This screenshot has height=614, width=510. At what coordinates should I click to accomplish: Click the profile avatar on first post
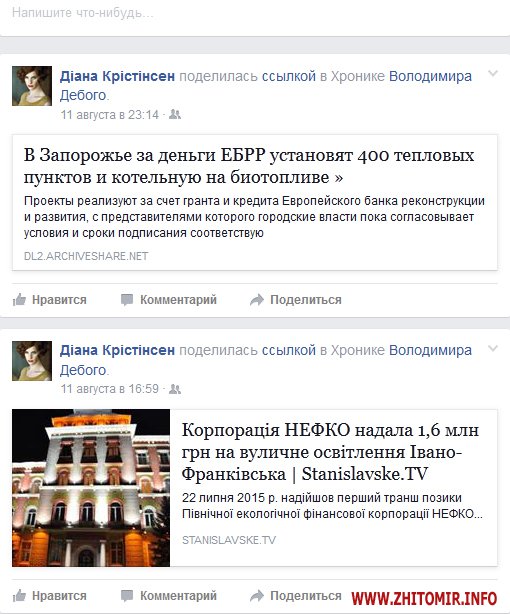pyautogui.click(x=32, y=86)
